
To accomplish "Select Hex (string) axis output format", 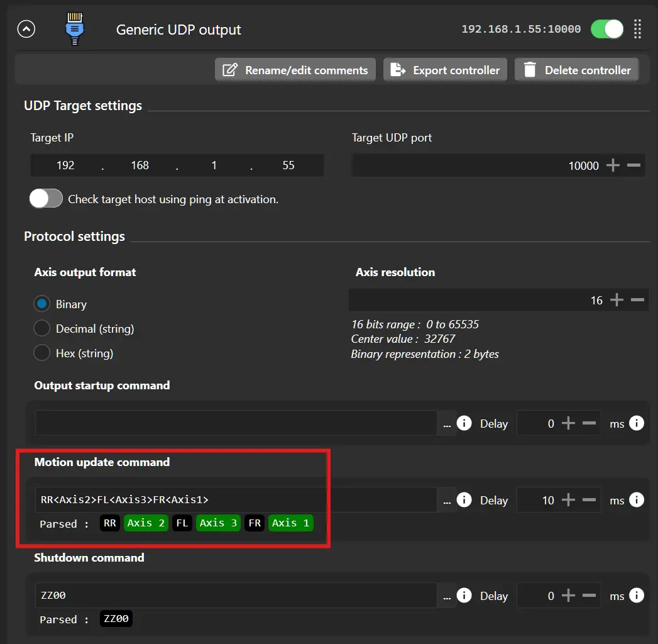I will (x=42, y=353).
